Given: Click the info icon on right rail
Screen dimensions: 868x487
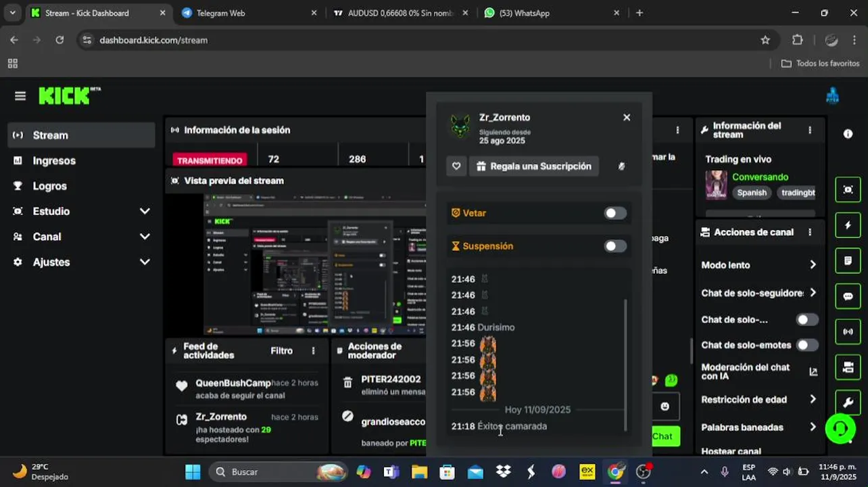Looking at the screenshot, I should click(x=848, y=134).
